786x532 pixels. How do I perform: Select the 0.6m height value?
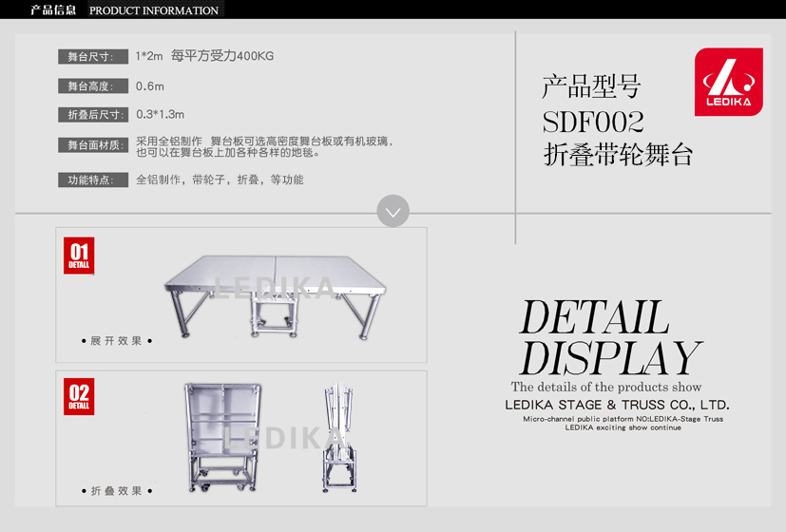[x=150, y=86]
